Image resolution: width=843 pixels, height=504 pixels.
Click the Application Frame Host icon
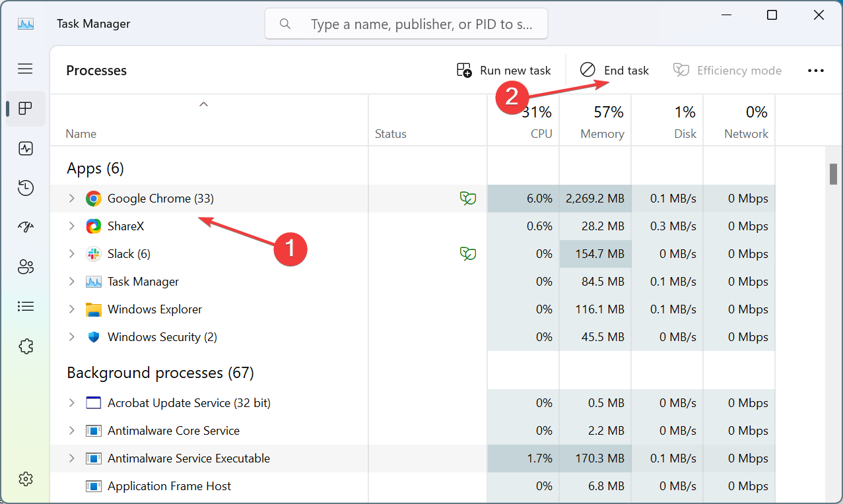click(94, 486)
